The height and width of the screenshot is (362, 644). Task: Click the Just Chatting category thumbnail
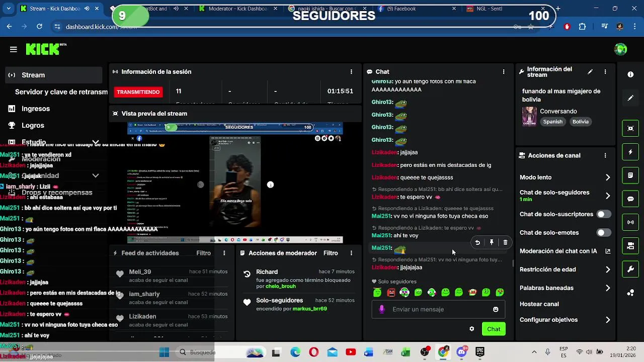click(529, 116)
